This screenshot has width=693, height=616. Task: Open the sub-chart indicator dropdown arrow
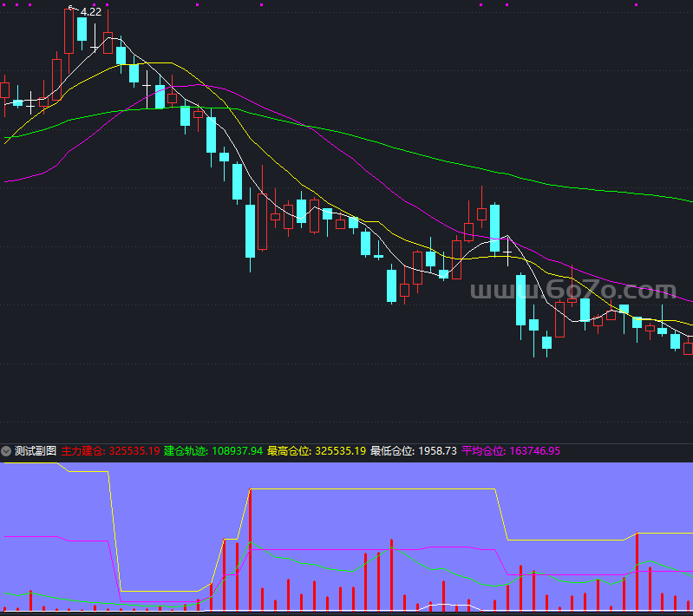[6, 451]
